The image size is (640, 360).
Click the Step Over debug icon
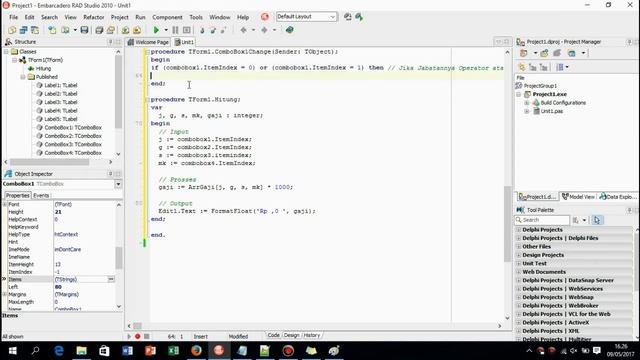coord(213,30)
